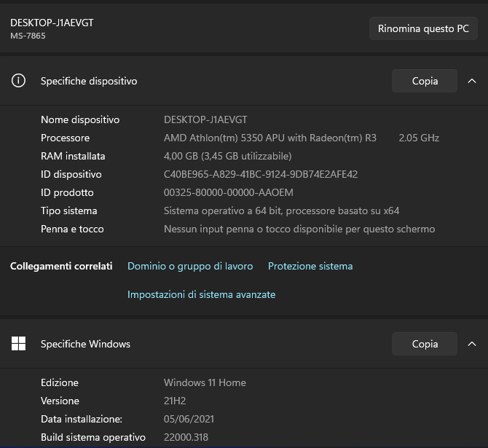Collapse the Specifiche dispositivo section

[x=472, y=81]
